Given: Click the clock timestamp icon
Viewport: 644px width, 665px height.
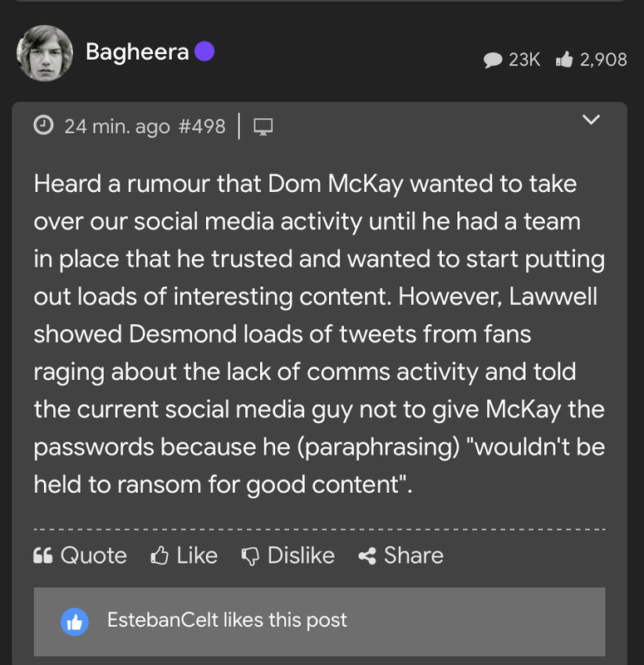Looking at the screenshot, I should [43, 126].
